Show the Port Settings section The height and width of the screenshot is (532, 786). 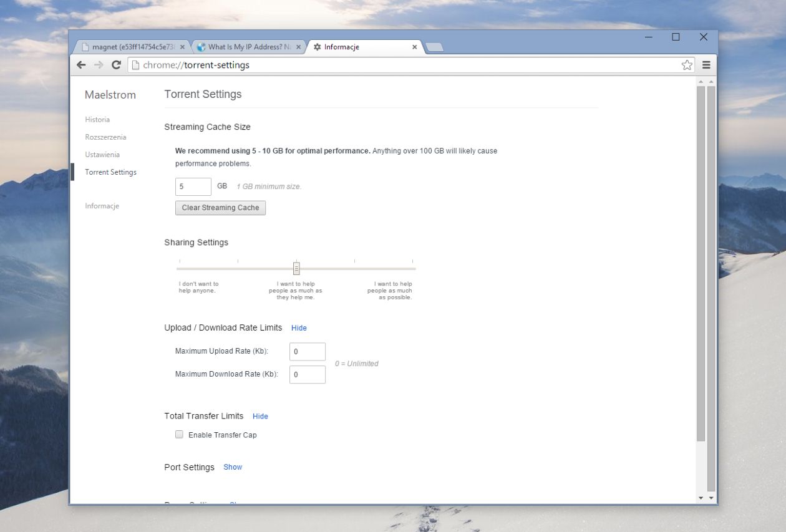(233, 467)
